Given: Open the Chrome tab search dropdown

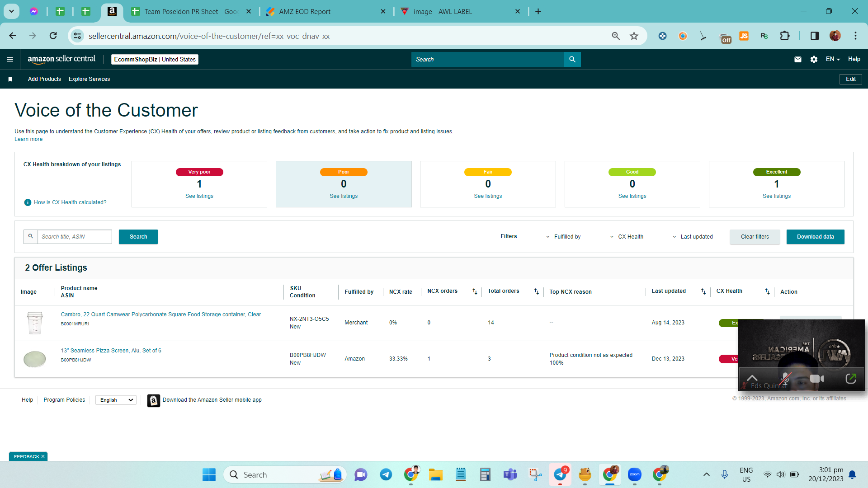Looking at the screenshot, I should (x=12, y=11).
